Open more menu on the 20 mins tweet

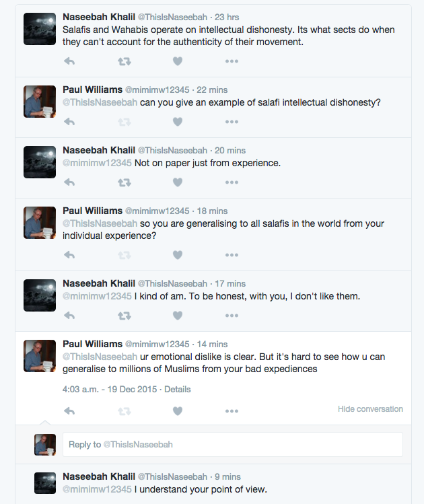tap(232, 182)
